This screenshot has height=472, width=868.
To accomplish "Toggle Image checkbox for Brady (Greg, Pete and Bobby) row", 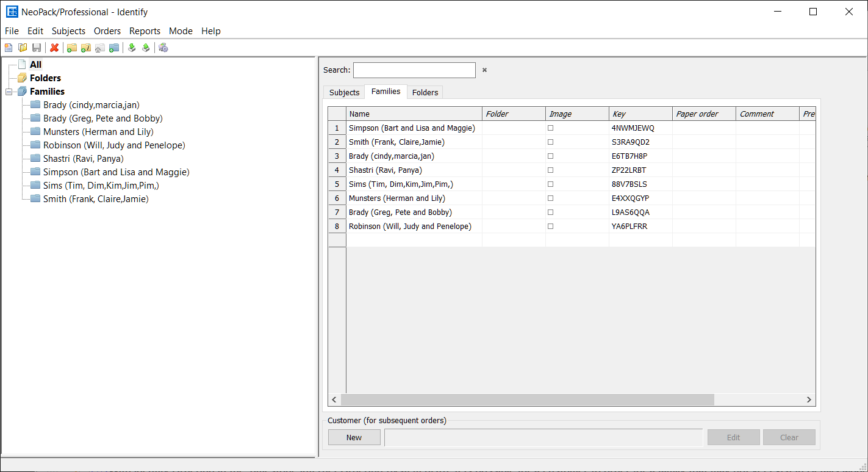I will 550,212.
